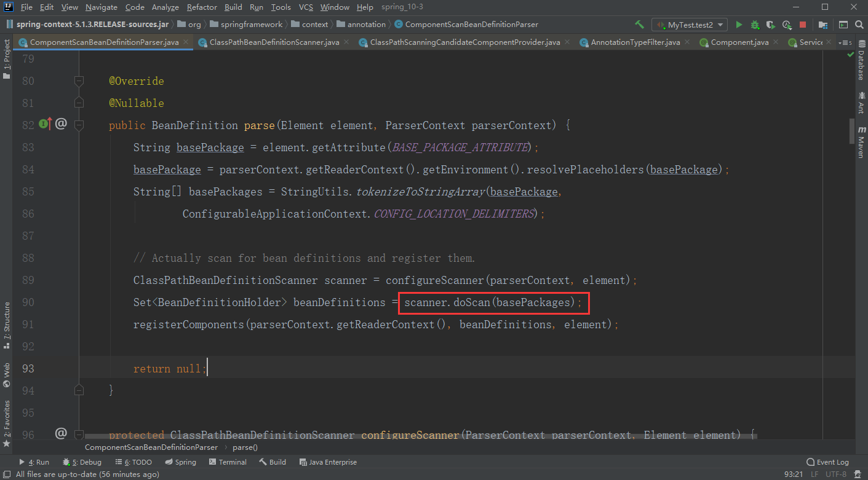Run MyTest.test2 with the green play icon
The height and width of the screenshot is (480, 868).
[738, 25]
